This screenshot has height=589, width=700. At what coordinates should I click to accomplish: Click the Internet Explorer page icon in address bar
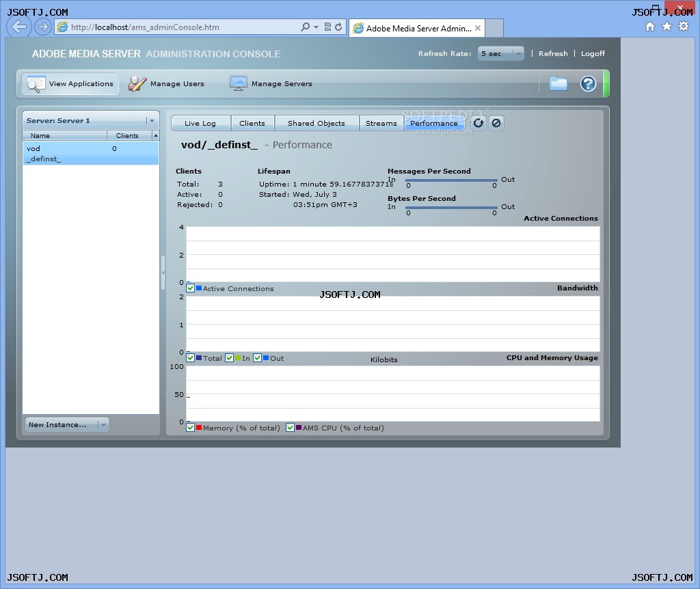pyautogui.click(x=62, y=27)
